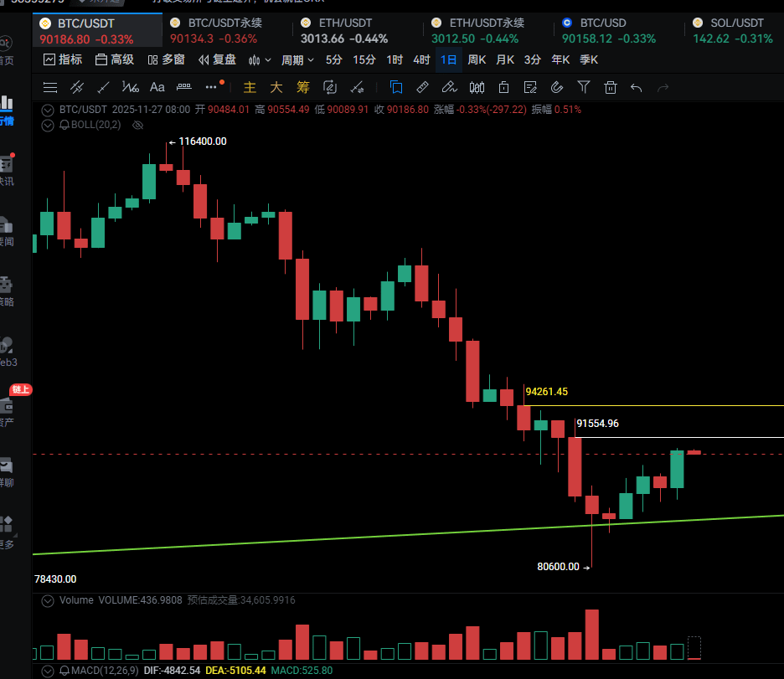
Task: Expand the 周期 period dropdown
Action: pyautogui.click(x=297, y=59)
